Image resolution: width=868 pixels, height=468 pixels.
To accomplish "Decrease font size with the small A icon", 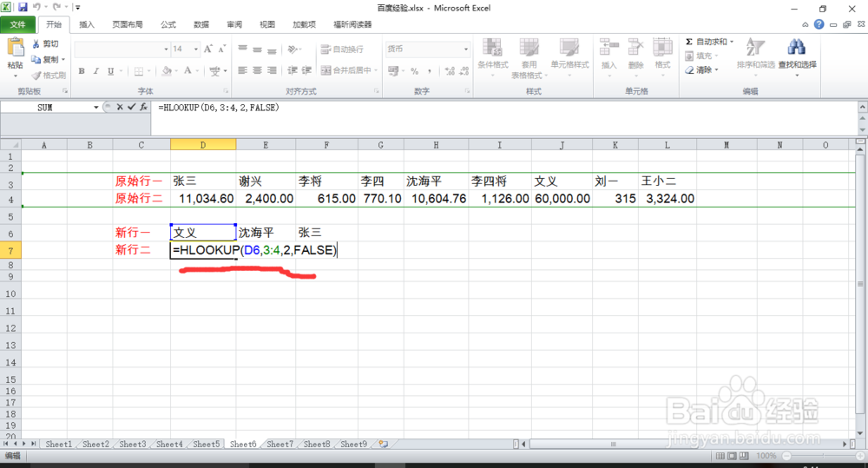I will pyautogui.click(x=222, y=49).
